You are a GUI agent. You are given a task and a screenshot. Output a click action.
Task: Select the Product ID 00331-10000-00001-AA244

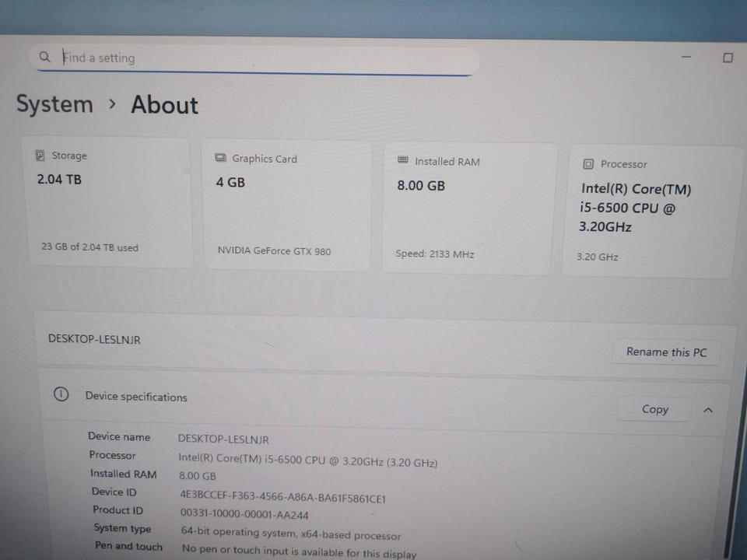(244, 514)
